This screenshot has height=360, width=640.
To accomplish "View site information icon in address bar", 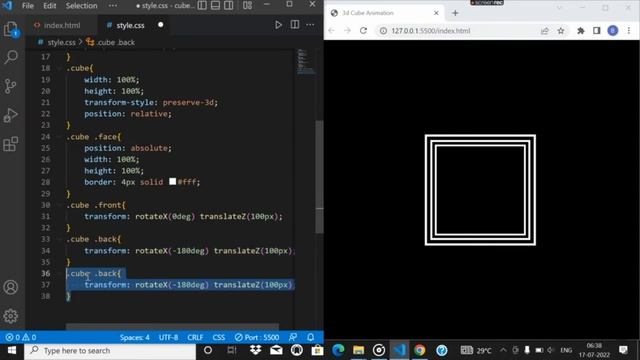I will click(x=383, y=31).
